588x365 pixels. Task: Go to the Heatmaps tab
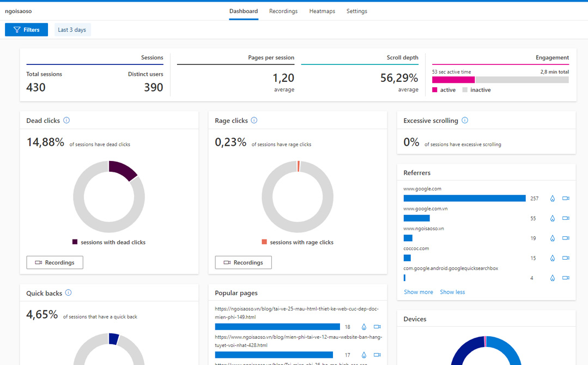322,11
